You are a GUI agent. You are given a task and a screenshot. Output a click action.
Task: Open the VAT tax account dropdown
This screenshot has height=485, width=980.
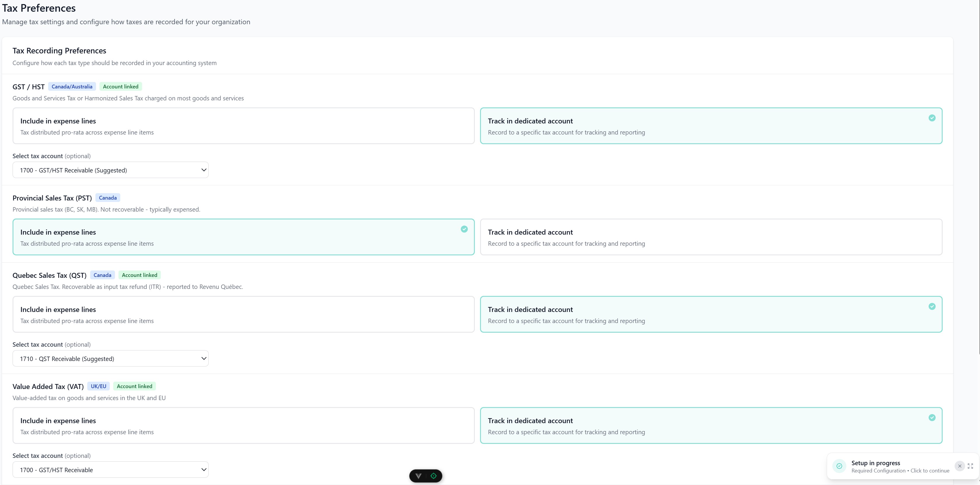pyautogui.click(x=110, y=470)
